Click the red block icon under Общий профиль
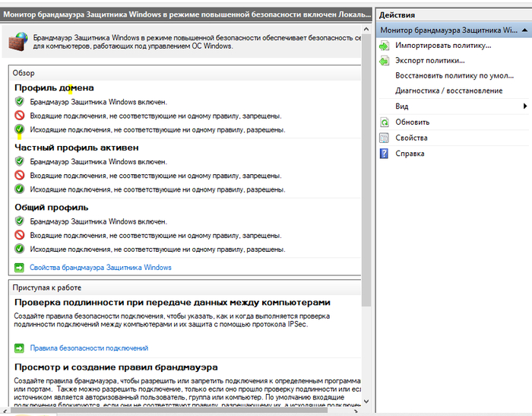Viewport: 532px width, 416px height. (x=20, y=235)
